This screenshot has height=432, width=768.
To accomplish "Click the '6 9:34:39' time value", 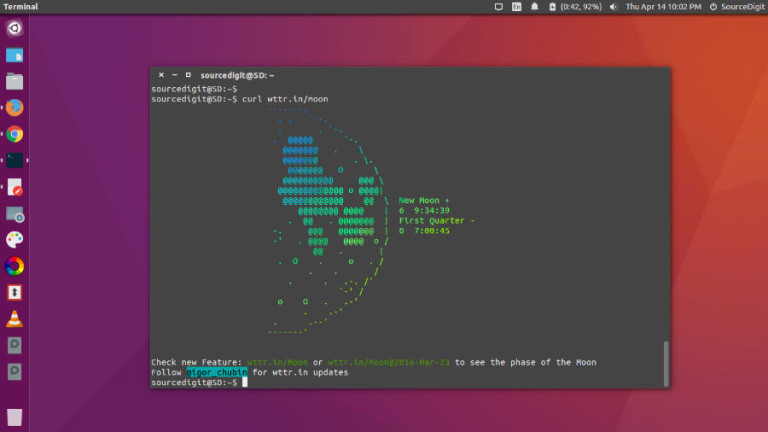I will pyautogui.click(x=424, y=211).
